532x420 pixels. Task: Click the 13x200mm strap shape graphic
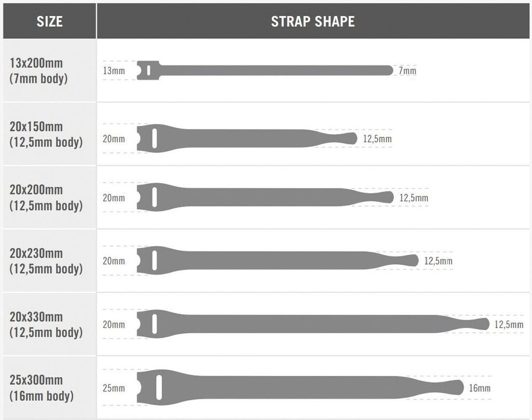click(x=265, y=70)
